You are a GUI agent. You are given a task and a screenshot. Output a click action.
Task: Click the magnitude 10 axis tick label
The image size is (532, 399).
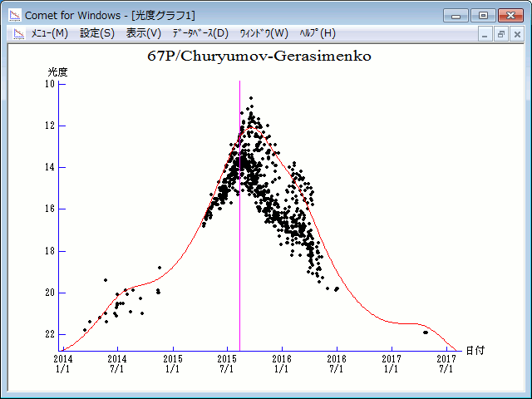click(x=50, y=84)
